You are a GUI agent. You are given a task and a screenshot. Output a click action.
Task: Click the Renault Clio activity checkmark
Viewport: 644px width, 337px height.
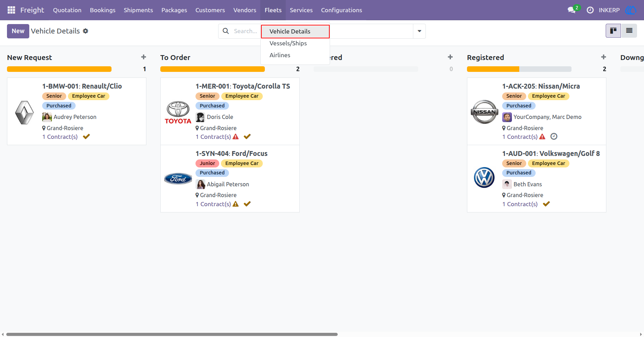coord(86,136)
